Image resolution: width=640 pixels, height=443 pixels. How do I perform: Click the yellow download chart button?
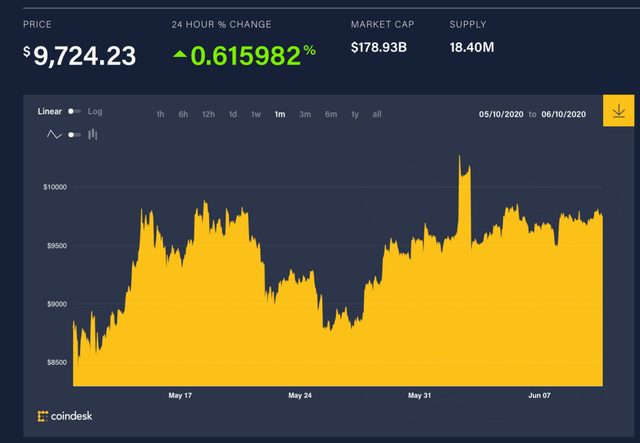(618, 111)
